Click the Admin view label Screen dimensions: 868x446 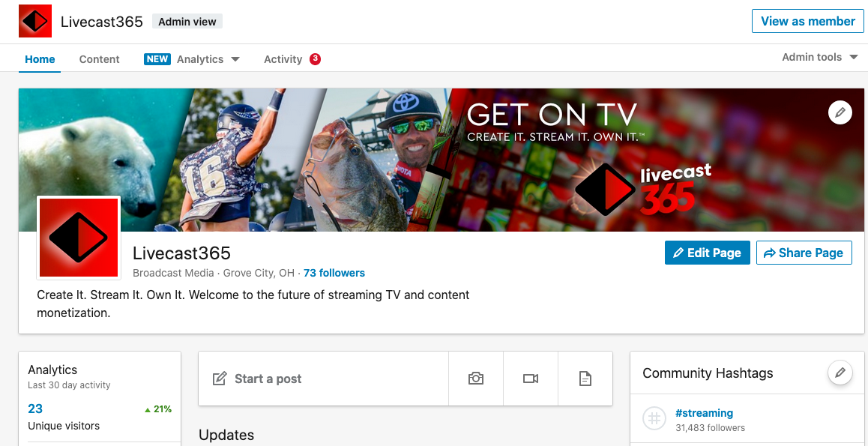(x=187, y=22)
